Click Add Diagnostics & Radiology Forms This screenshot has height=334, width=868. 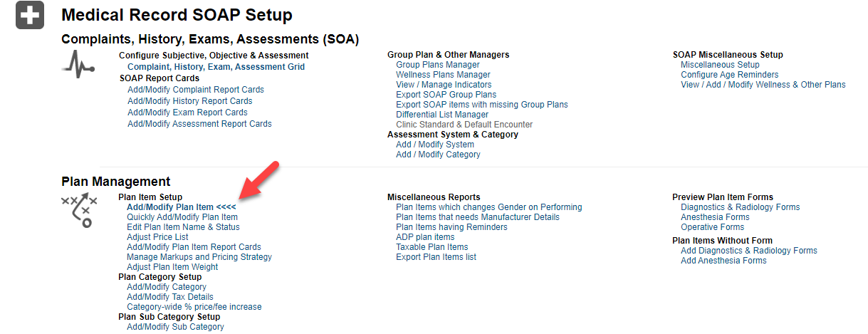tap(748, 251)
